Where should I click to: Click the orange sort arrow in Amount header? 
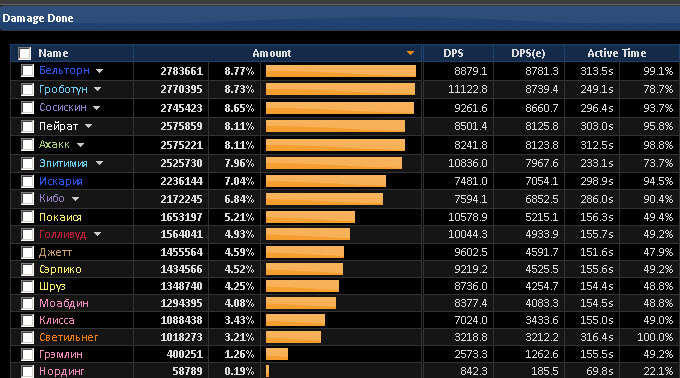tap(410, 53)
